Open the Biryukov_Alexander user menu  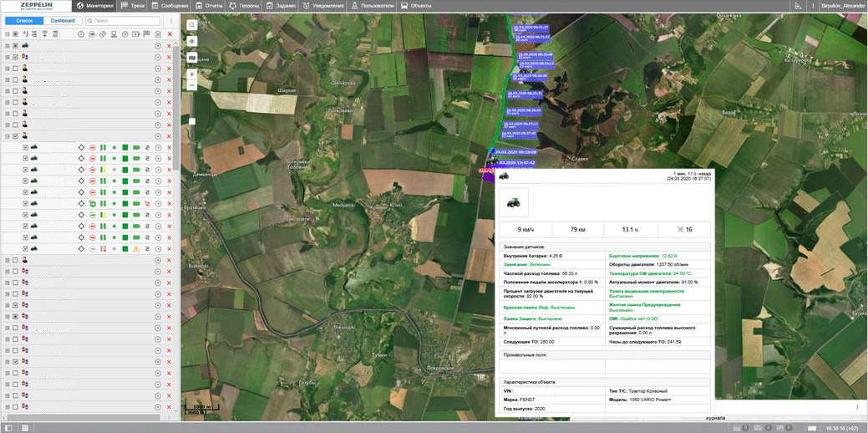pos(844,6)
